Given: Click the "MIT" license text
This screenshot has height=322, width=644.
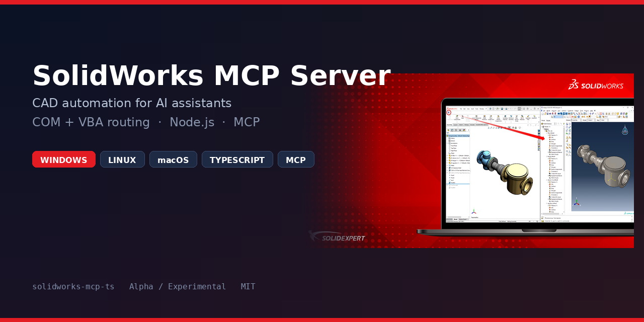Looking at the screenshot, I should (248, 287).
